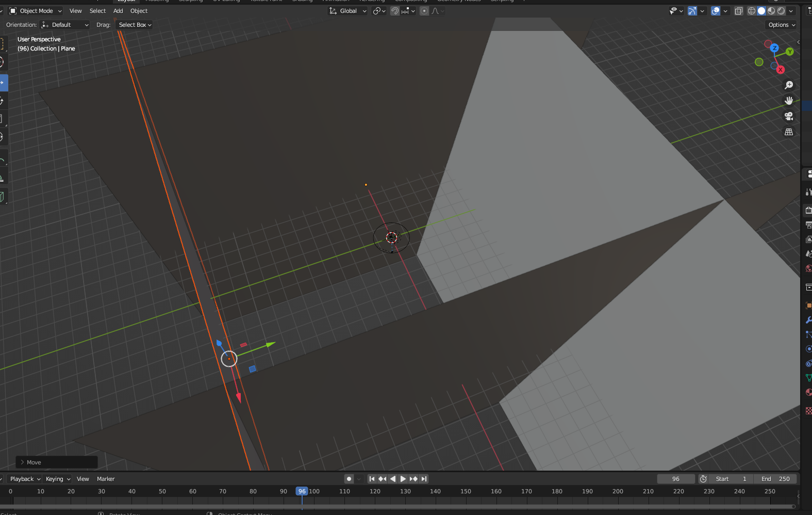The width and height of the screenshot is (812, 515).
Task: Toggle proportional editing in header
Action: (424, 11)
